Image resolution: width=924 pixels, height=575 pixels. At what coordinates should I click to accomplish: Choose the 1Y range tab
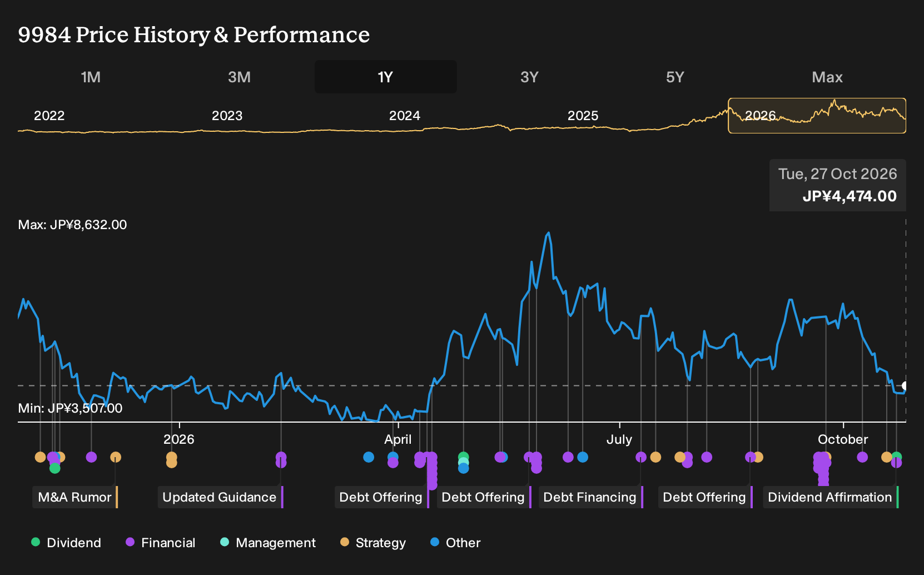(x=386, y=77)
